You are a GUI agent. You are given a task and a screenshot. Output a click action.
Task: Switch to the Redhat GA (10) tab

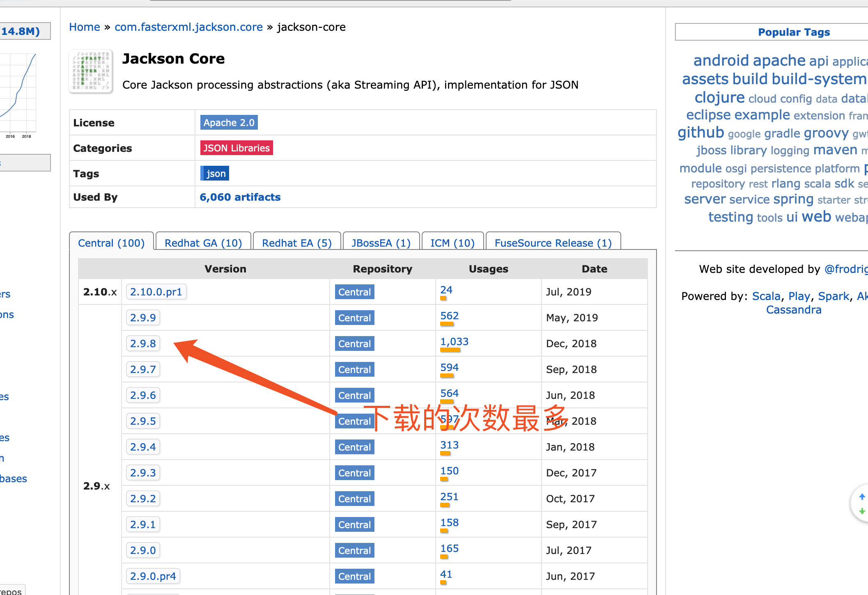(203, 243)
